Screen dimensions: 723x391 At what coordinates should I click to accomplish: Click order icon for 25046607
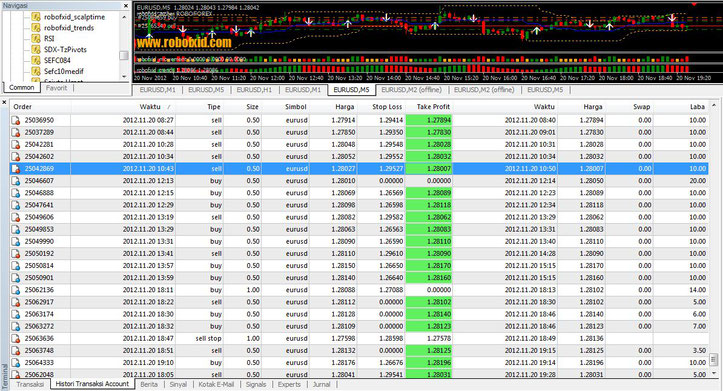16,181
